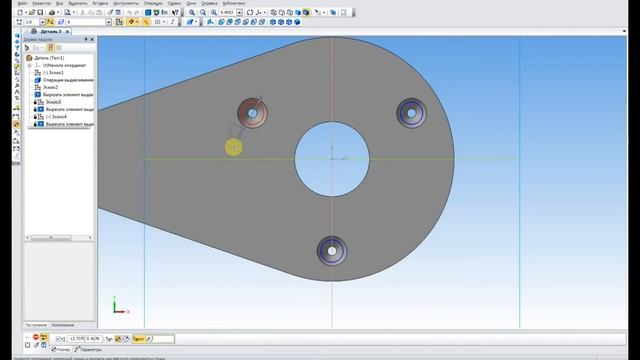Click the Redo arrow icon
640x360 pixels.
pos(137,13)
